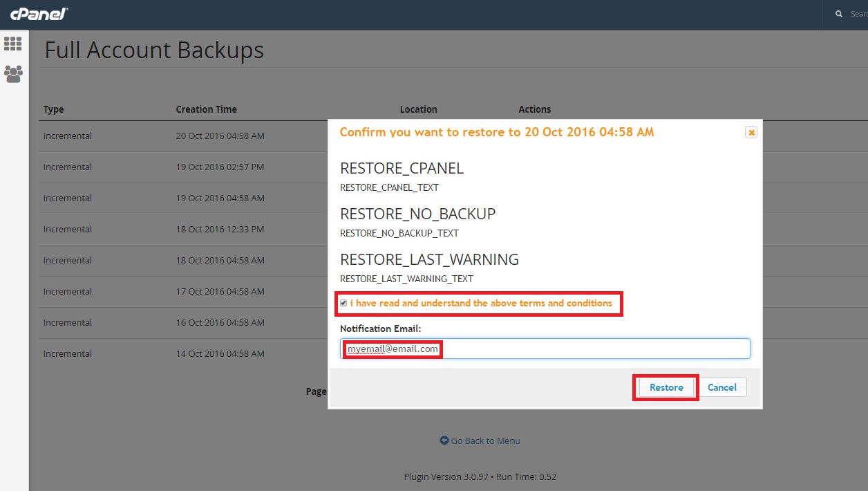Click Go Back to Menu link

point(485,441)
